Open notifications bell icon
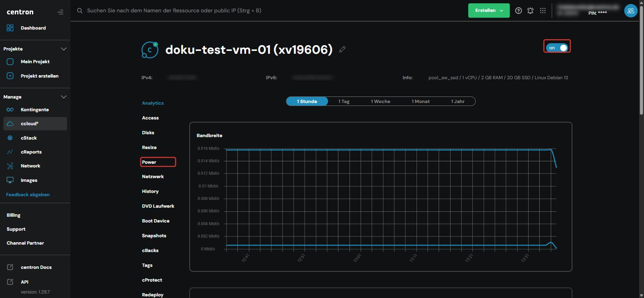 tap(530, 11)
